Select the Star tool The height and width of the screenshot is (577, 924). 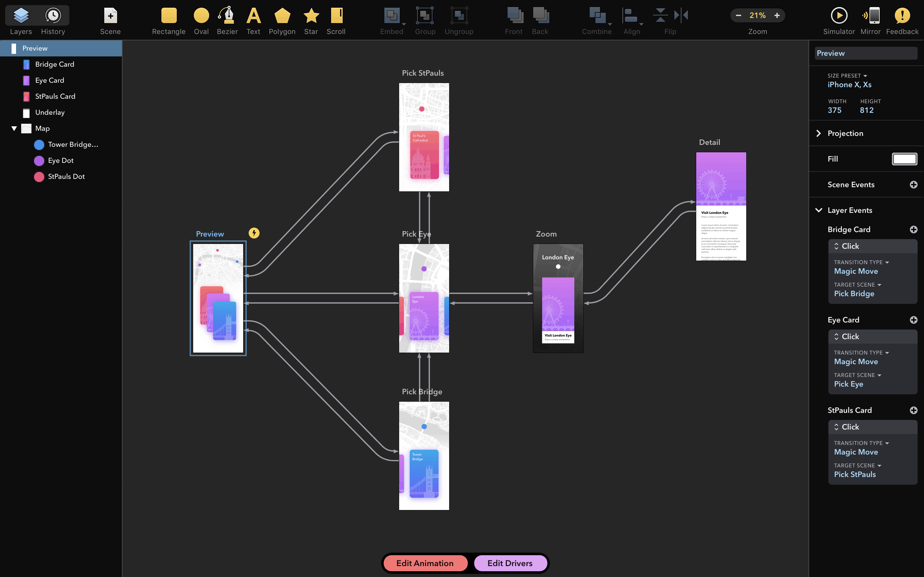(310, 20)
